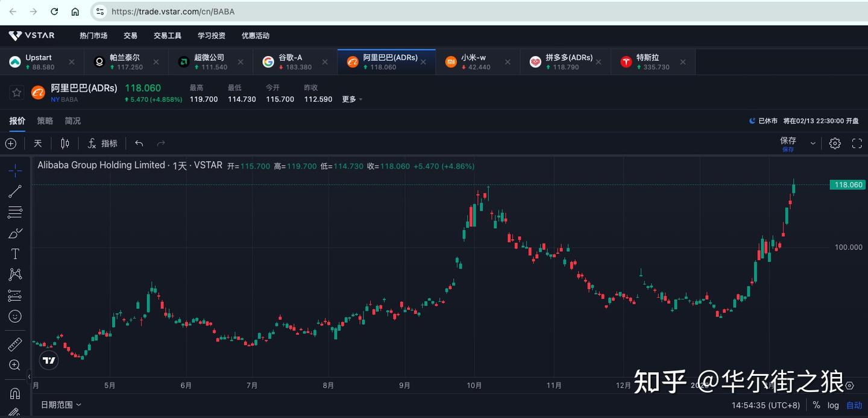
Task: Close the 小米-w symbol tab
Action: pyautogui.click(x=508, y=62)
